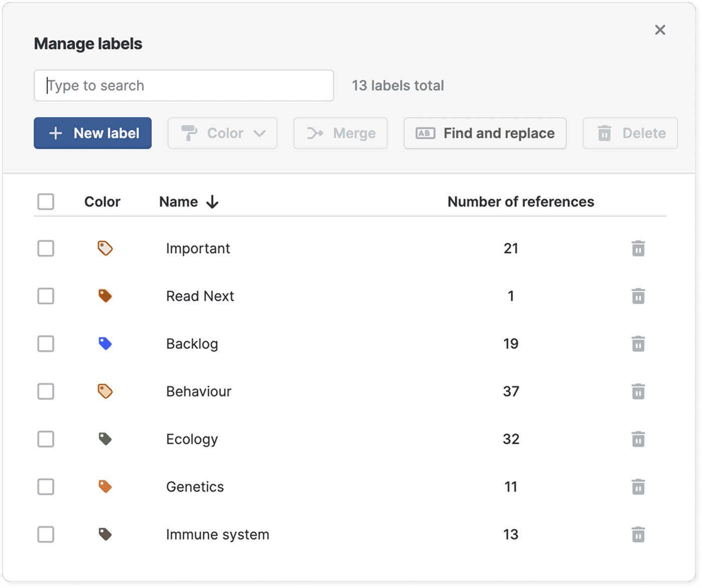The height and width of the screenshot is (588, 702).
Task: Click the sort arrow beside Name
Action: 213,202
